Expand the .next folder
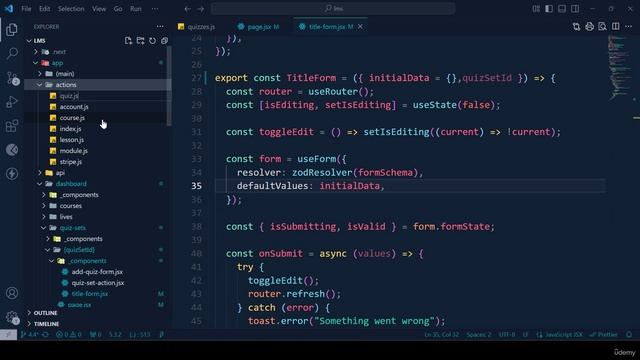The width and height of the screenshot is (640, 360). (36, 52)
